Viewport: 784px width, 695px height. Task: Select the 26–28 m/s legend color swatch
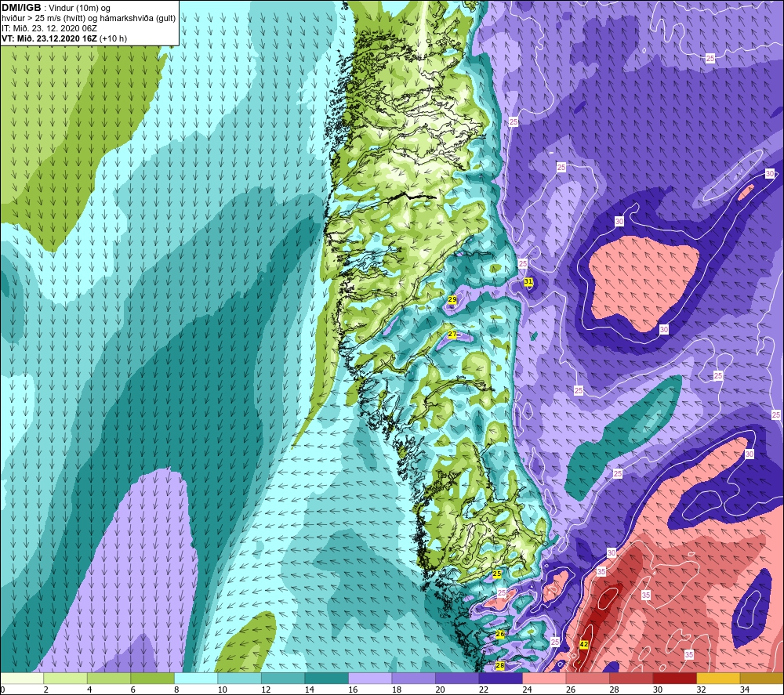587,679
